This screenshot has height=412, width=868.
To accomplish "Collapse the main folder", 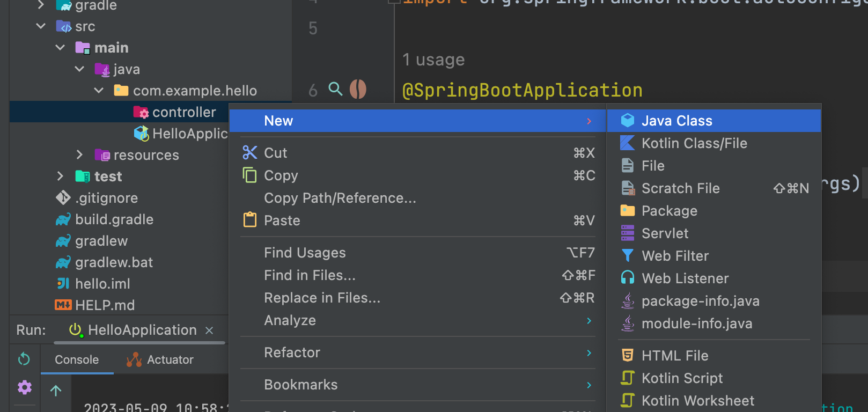I will click(60, 47).
